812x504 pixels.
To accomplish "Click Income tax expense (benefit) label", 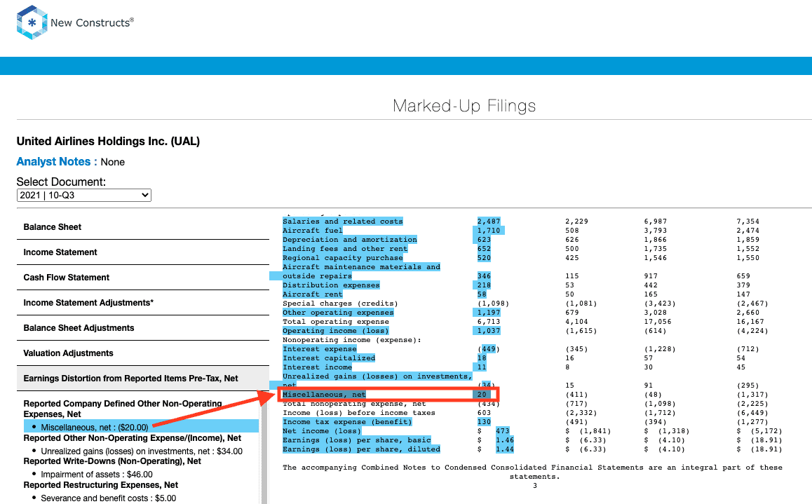I will [348, 422].
